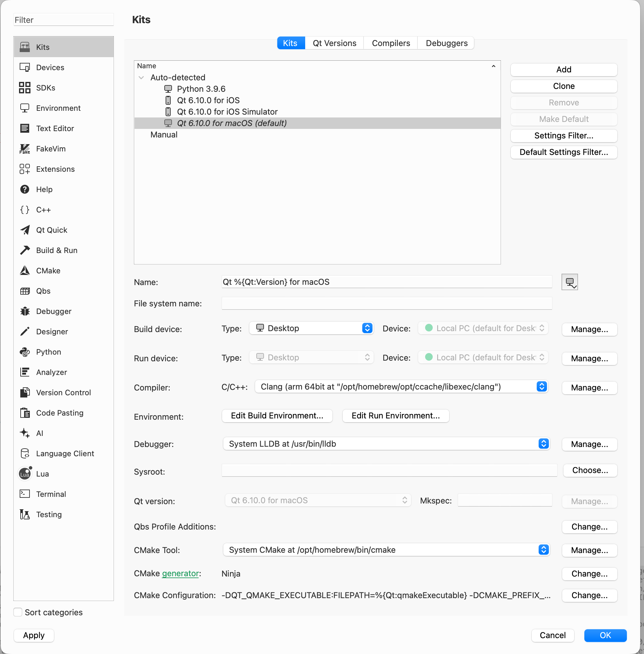Image resolution: width=644 pixels, height=654 pixels.
Task: Select the Testing flask icon
Action: coord(25,514)
